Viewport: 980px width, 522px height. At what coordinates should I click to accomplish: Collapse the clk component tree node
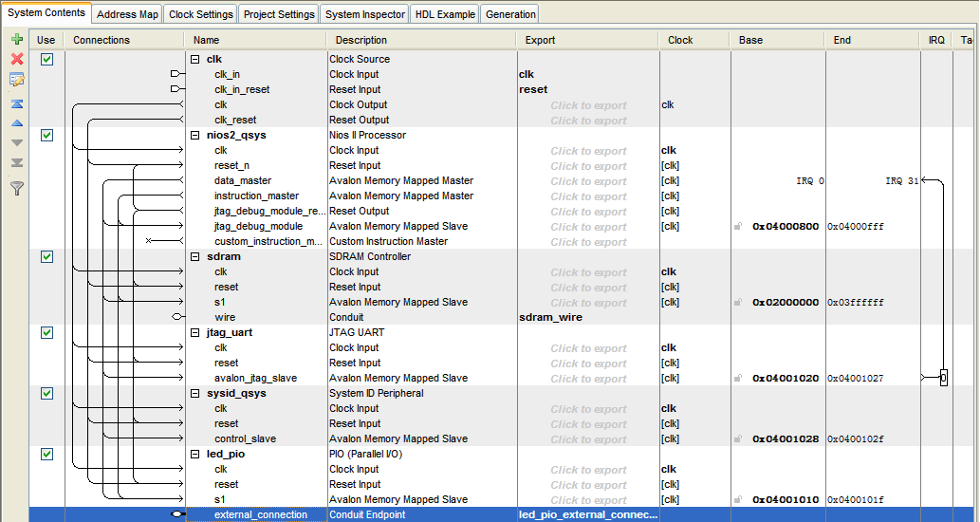(x=195, y=60)
